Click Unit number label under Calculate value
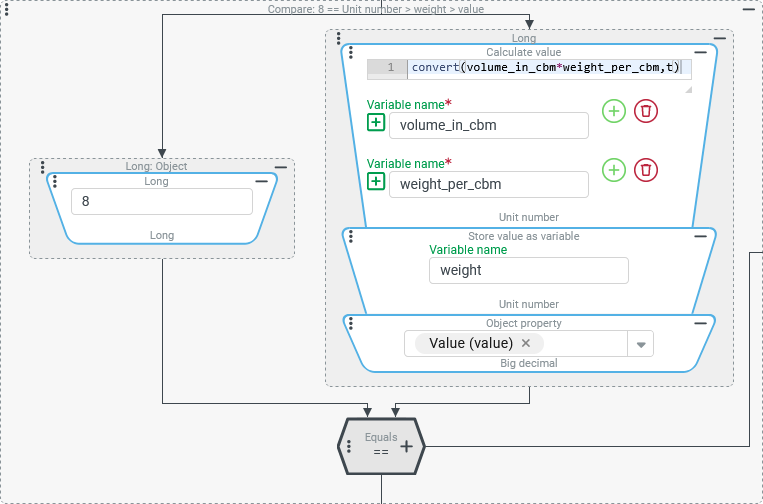This screenshot has height=504, width=763. tap(528, 217)
